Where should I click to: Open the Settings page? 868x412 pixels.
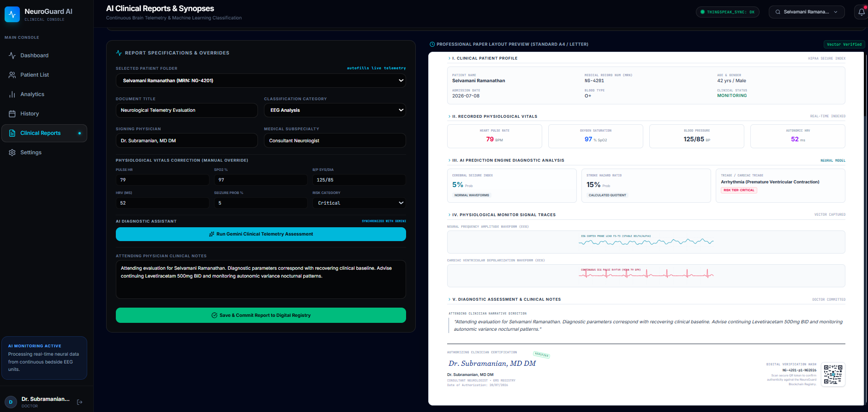pos(44,152)
